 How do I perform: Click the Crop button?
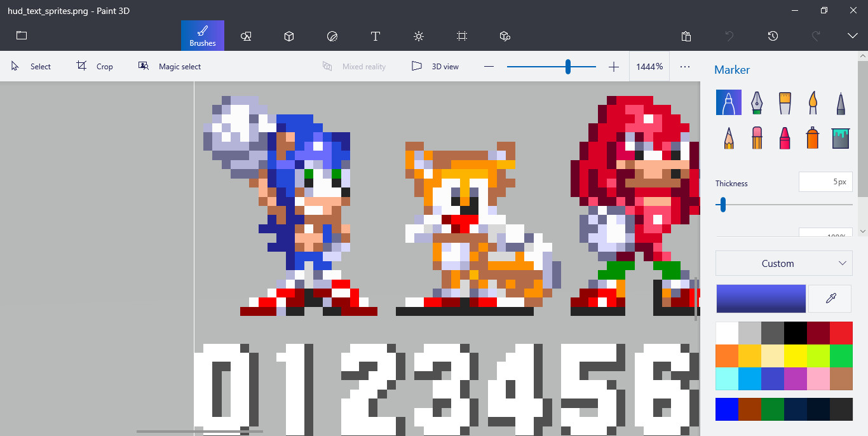[94, 66]
